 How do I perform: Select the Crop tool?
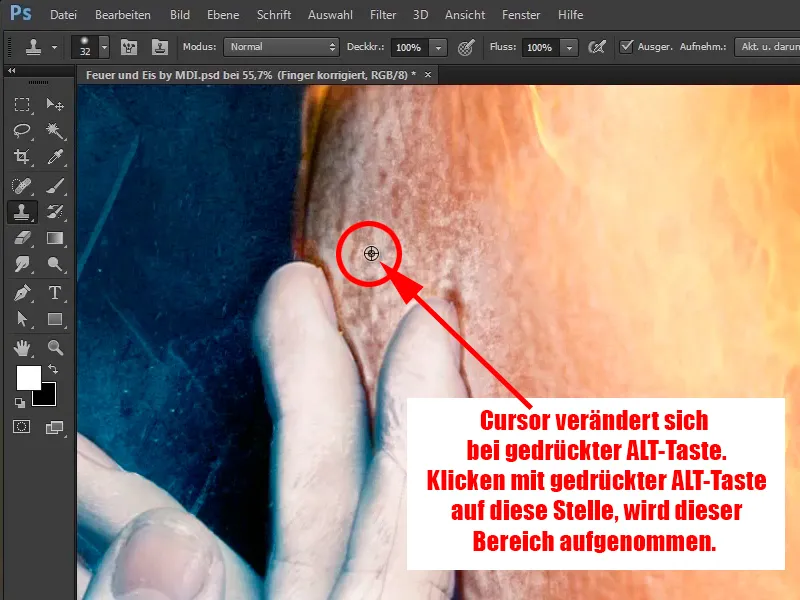(21, 157)
